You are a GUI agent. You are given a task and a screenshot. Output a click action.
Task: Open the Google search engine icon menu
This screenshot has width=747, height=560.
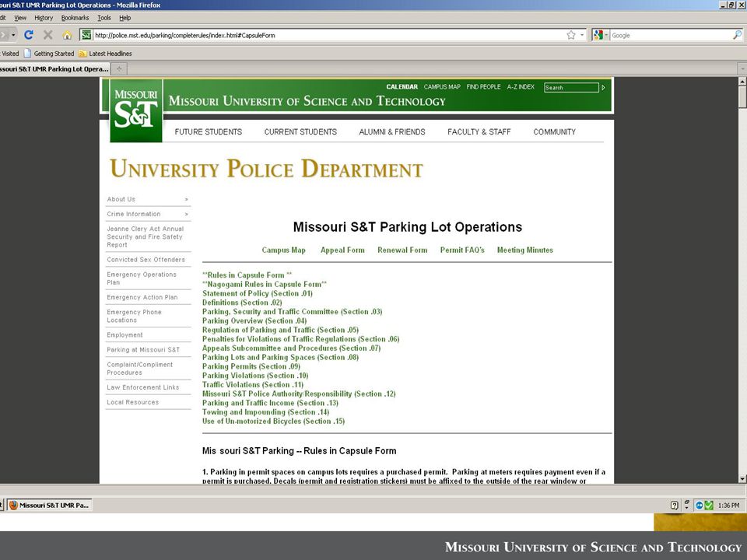click(x=600, y=35)
